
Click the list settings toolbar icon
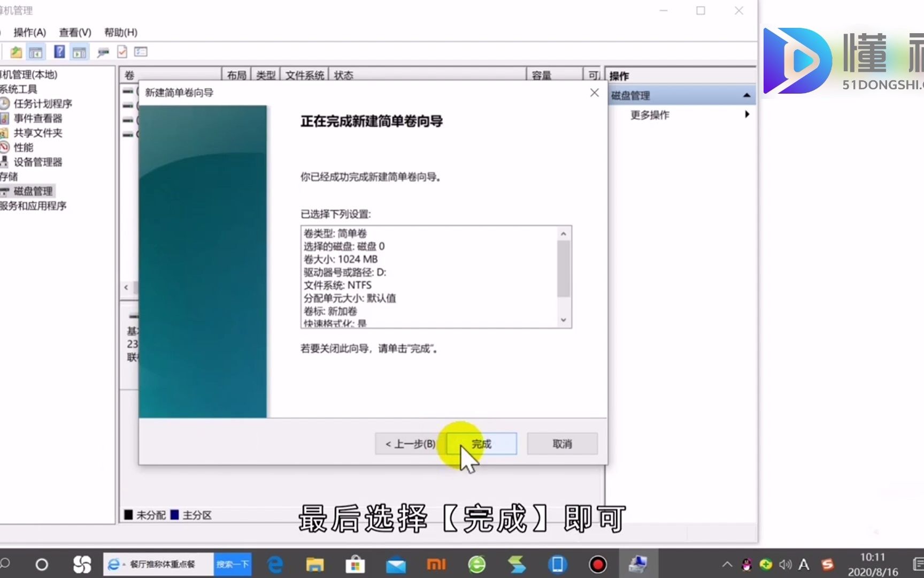[141, 52]
